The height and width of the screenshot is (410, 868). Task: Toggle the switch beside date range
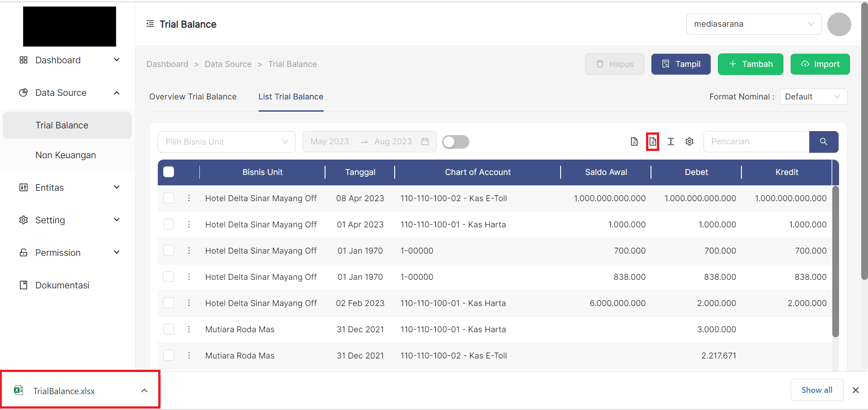(455, 142)
